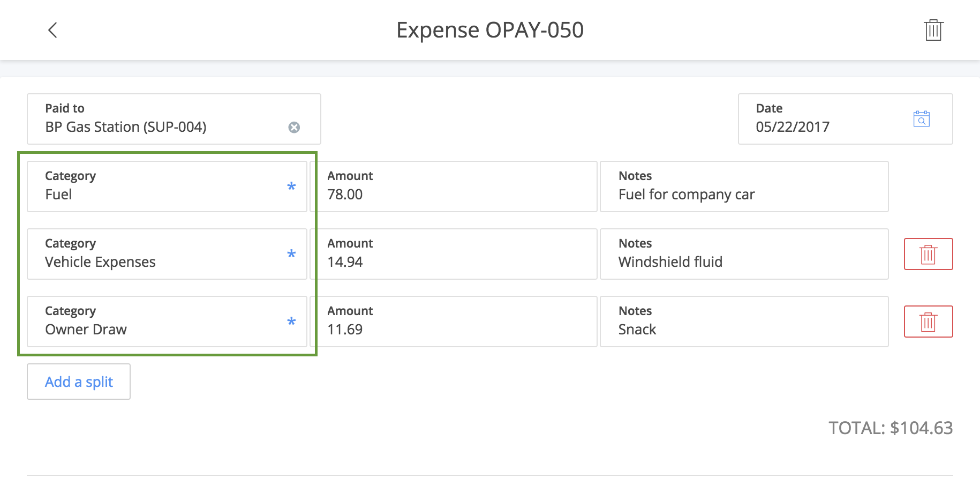This screenshot has width=980, height=478.
Task: Click the Add a split button
Action: click(x=79, y=382)
